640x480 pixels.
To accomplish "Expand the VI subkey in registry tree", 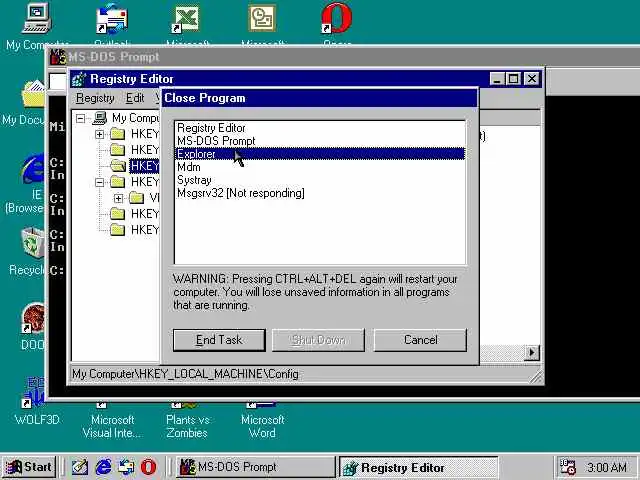I will (x=118, y=198).
